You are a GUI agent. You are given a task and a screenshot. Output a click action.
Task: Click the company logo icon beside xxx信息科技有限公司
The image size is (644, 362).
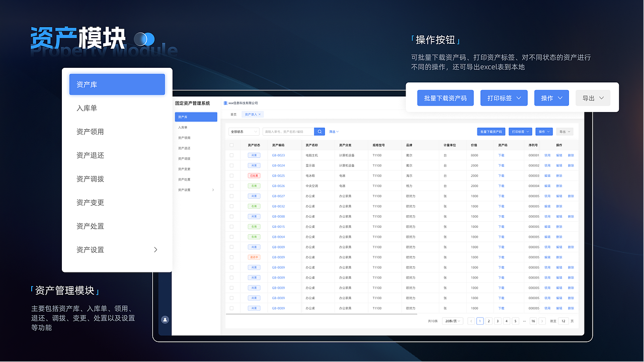(x=225, y=103)
